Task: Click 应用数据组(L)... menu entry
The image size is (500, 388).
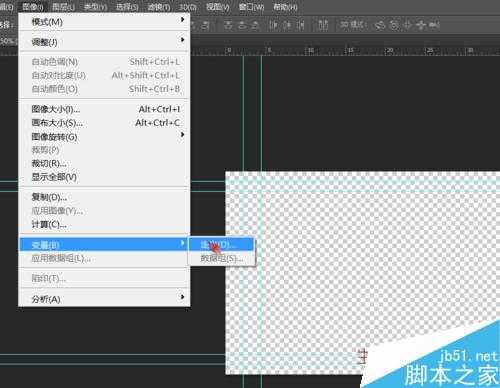Action: pos(104,258)
